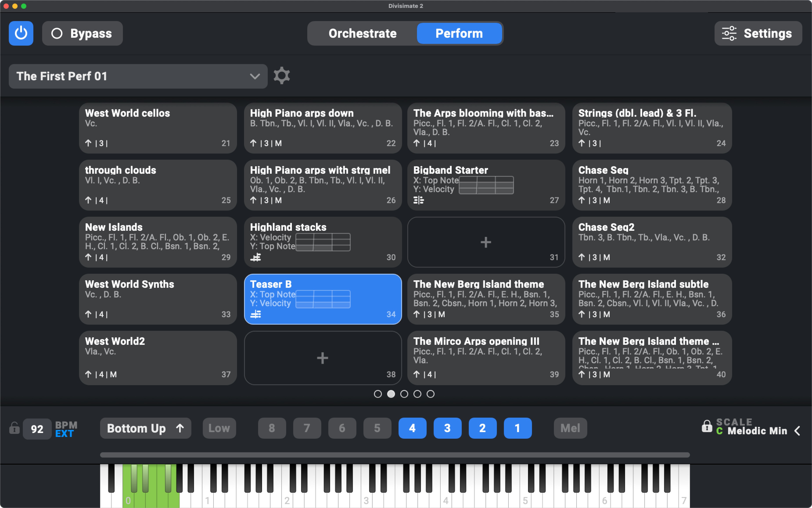The width and height of the screenshot is (812, 508).
Task: Click keyboard range scrollbar above piano
Action: pyautogui.click(x=395, y=455)
